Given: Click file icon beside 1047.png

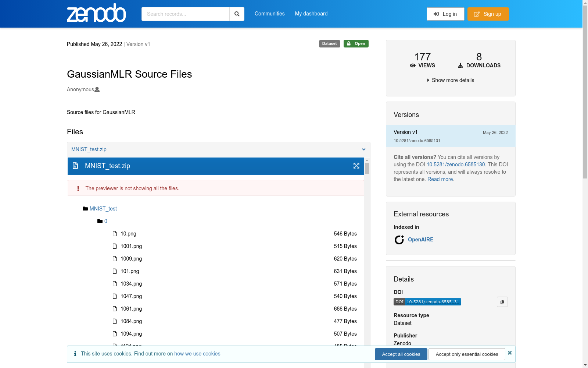Looking at the screenshot, I should coord(115,296).
